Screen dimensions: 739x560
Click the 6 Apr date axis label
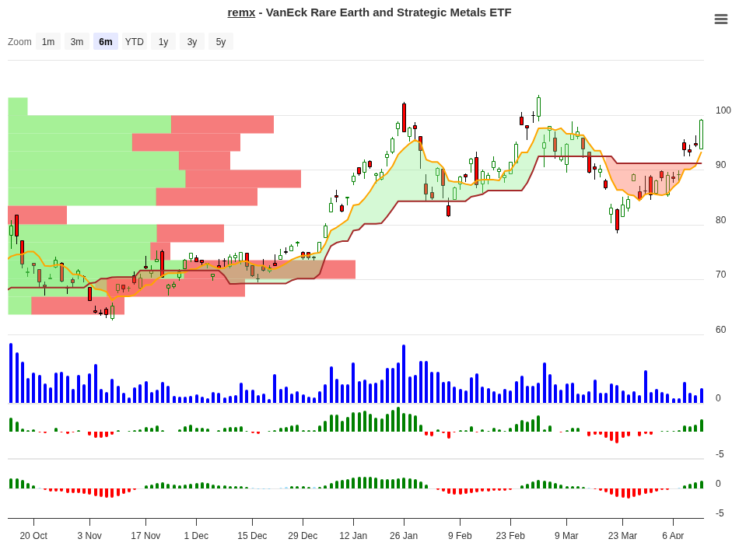[x=673, y=535]
